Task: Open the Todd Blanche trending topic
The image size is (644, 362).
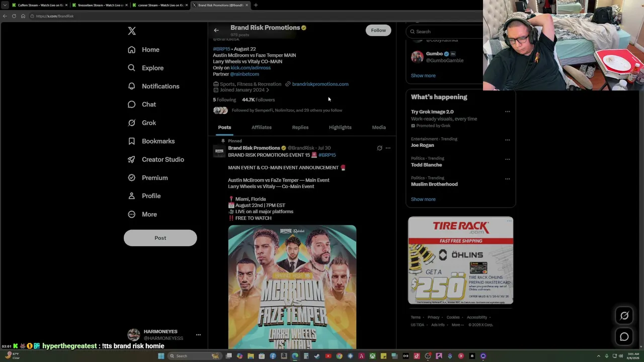Action: click(426, 165)
